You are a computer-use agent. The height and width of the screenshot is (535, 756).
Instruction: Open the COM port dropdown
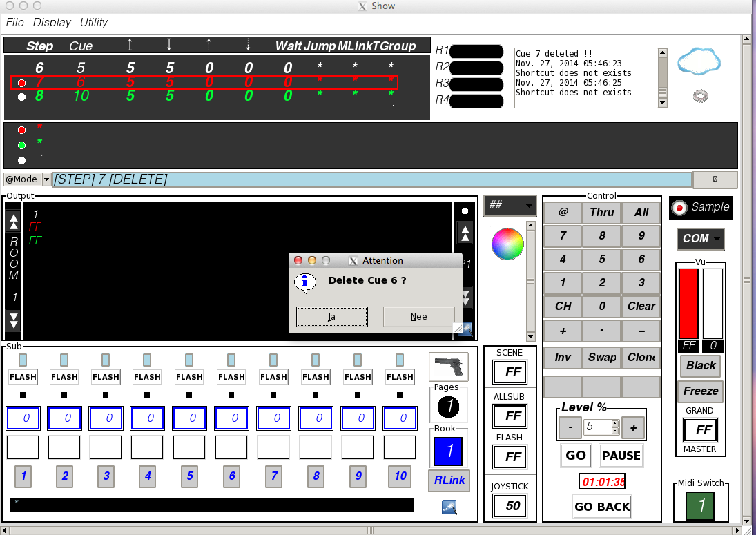coord(701,239)
